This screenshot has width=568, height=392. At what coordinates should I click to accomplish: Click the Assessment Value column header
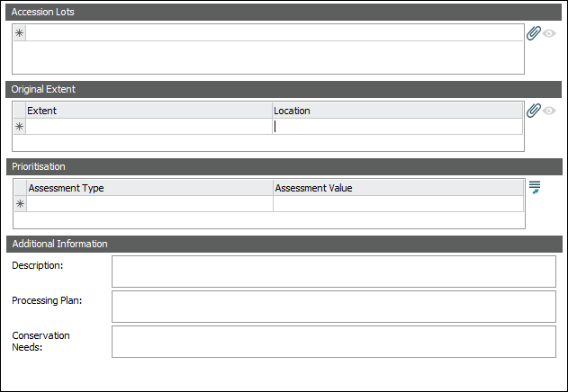tap(397, 188)
